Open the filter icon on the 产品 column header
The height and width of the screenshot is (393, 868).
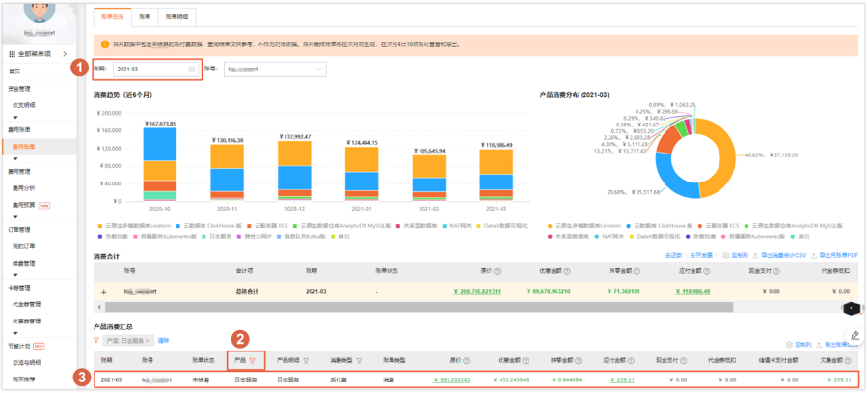[x=253, y=360]
